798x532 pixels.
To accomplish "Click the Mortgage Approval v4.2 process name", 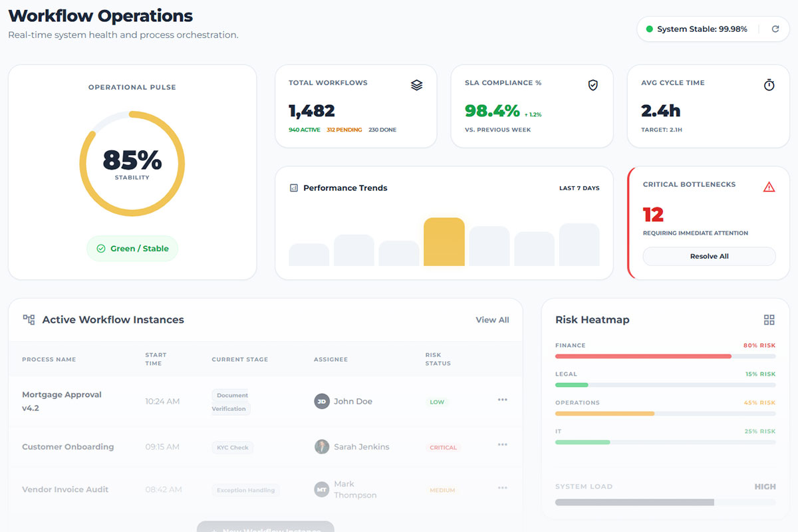I will click(x=62, y=402).
